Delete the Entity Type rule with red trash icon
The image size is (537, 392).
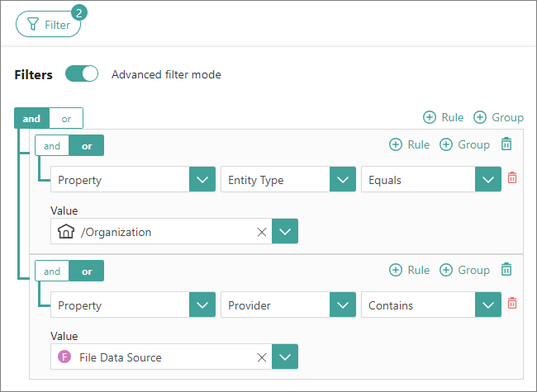click(512, 179)
